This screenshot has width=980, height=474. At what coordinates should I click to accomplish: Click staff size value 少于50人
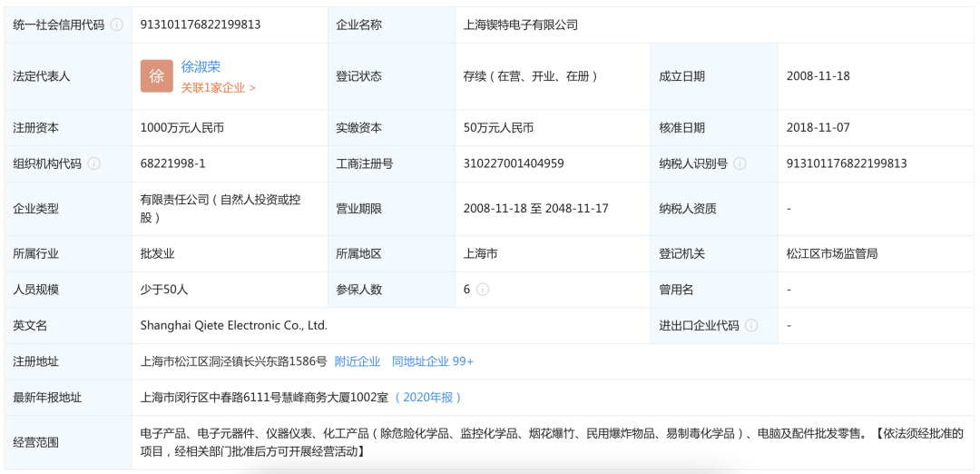pyautogui.click(x=164, y=290)
